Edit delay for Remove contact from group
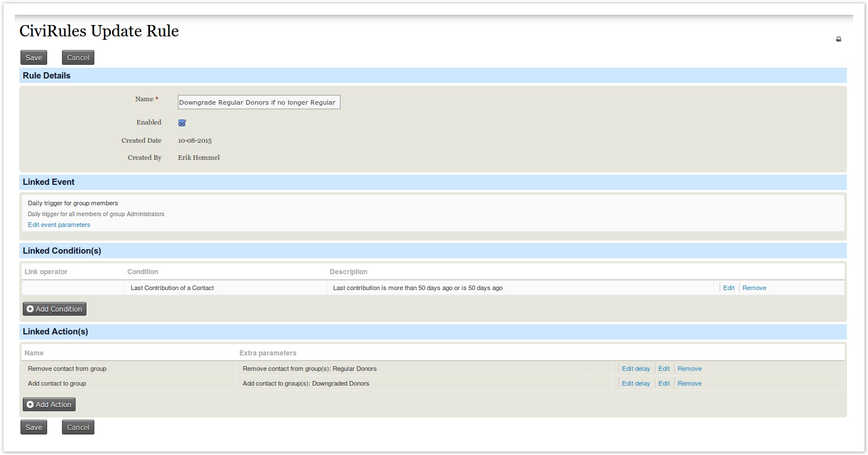 click(x=636, y=369)
